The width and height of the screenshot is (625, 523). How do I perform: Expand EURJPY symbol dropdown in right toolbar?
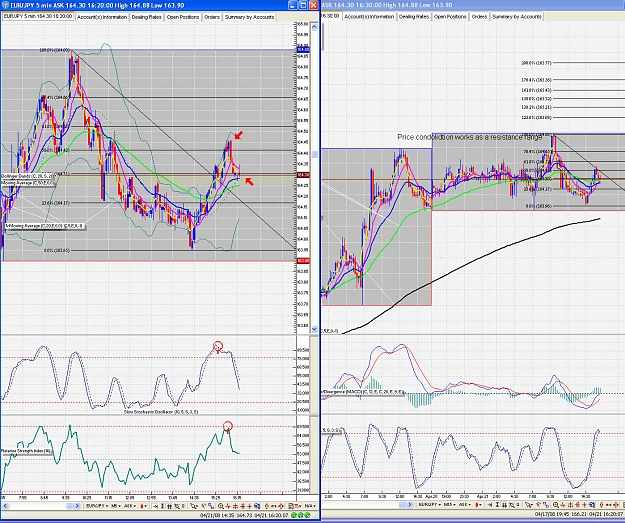430,505
